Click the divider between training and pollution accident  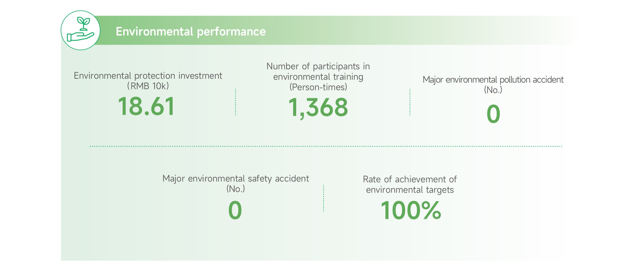410,102
